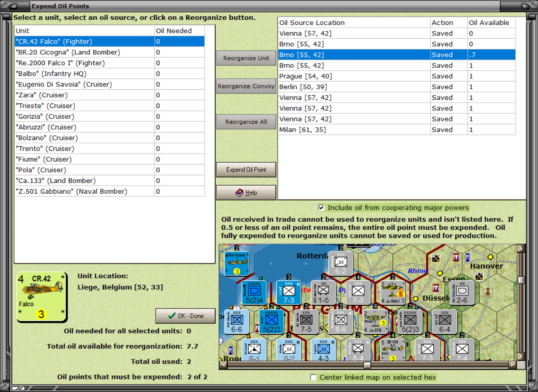Select the XVII Mech 8-6 counter
The height and width of the screenshot is (392, 538).
pos(341,322)
